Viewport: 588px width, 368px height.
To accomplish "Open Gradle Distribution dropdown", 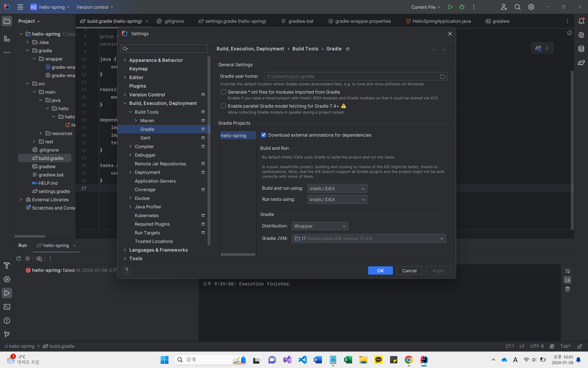I will click(x=320, y=226).
